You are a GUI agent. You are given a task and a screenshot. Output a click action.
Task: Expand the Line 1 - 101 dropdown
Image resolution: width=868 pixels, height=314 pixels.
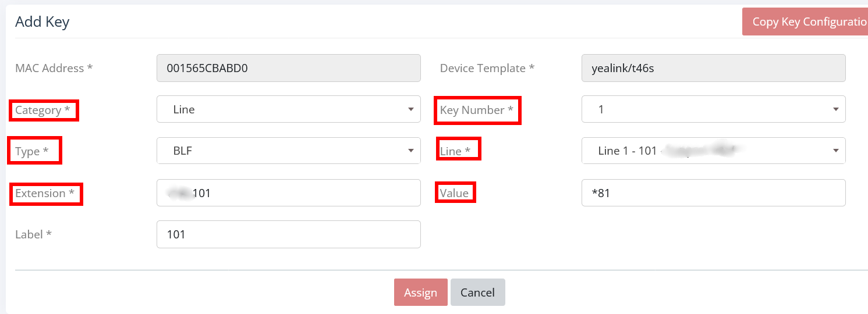click(x=713, y=151)
